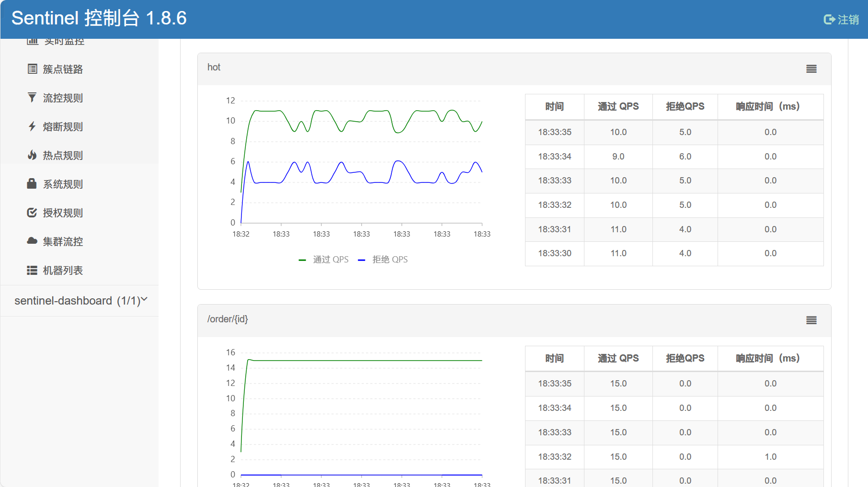
Task: Click the list icon beside 簇点链路
Action: coord(32,69)
